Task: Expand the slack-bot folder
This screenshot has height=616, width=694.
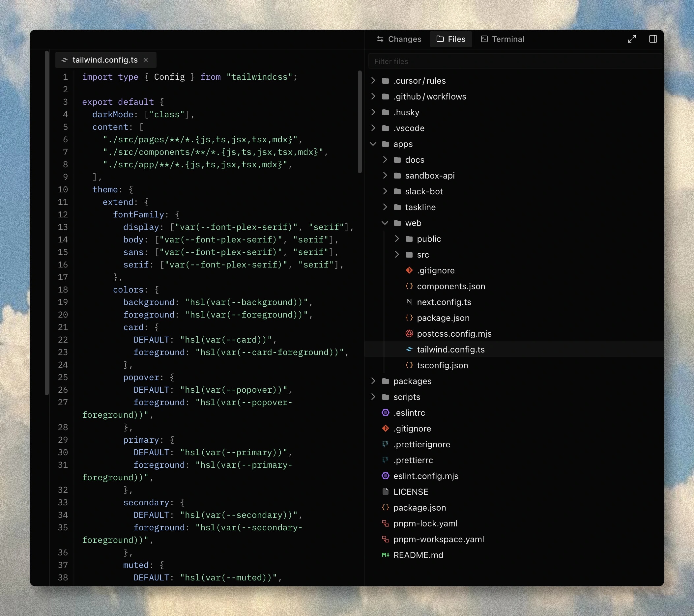Action: click(x=385, y=191)
